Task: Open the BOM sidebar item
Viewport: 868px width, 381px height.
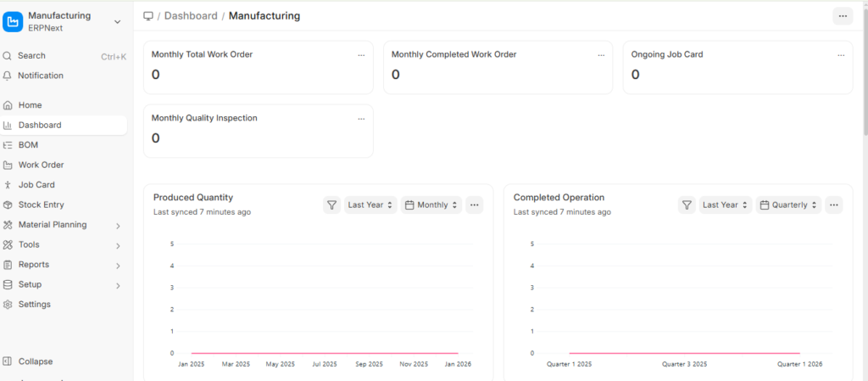Action: [x=28, y=145]
